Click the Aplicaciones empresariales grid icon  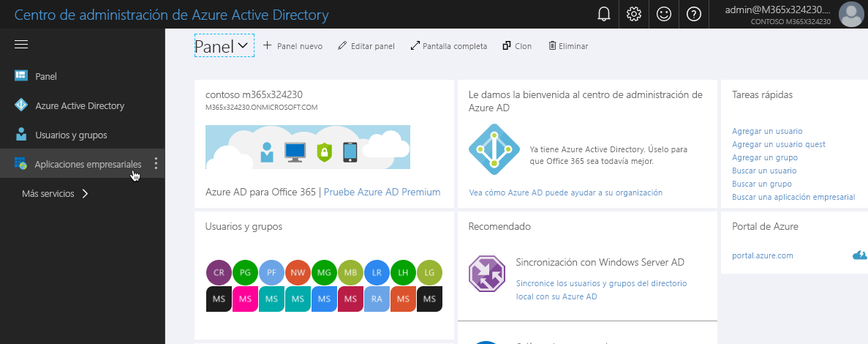click(x=21, y=163)
